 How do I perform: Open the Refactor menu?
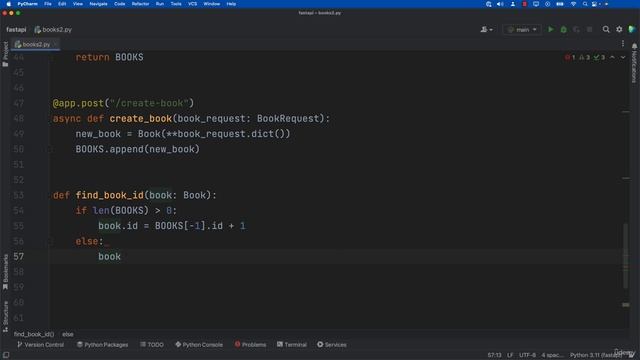coord(140,4)
